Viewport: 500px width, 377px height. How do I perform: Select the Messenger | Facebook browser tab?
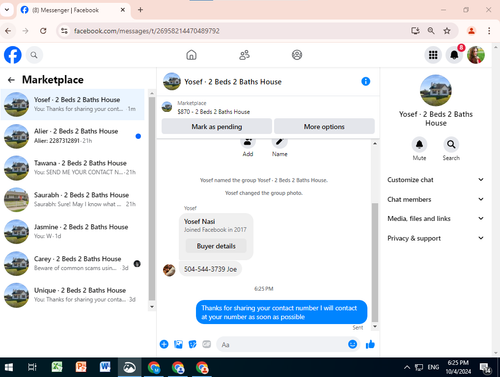click(73, 10)
